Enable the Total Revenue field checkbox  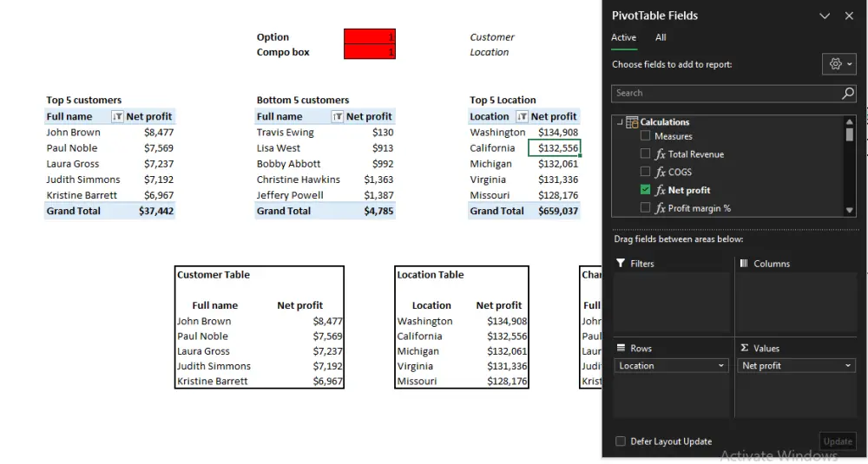tap(645, 154)
